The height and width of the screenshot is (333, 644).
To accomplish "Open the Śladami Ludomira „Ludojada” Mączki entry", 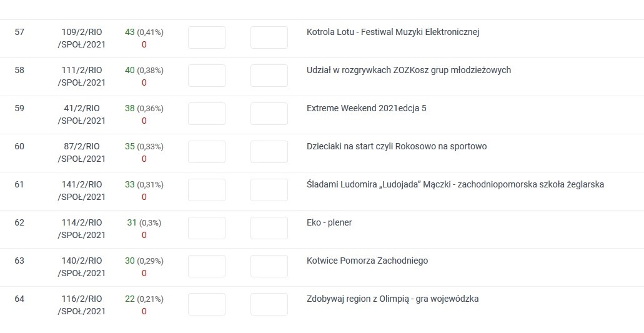I will tap(455, 184).
